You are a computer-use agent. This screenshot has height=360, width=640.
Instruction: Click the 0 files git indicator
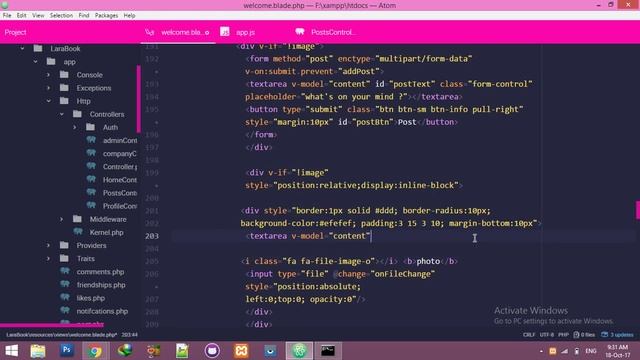(x=584, y=335)
